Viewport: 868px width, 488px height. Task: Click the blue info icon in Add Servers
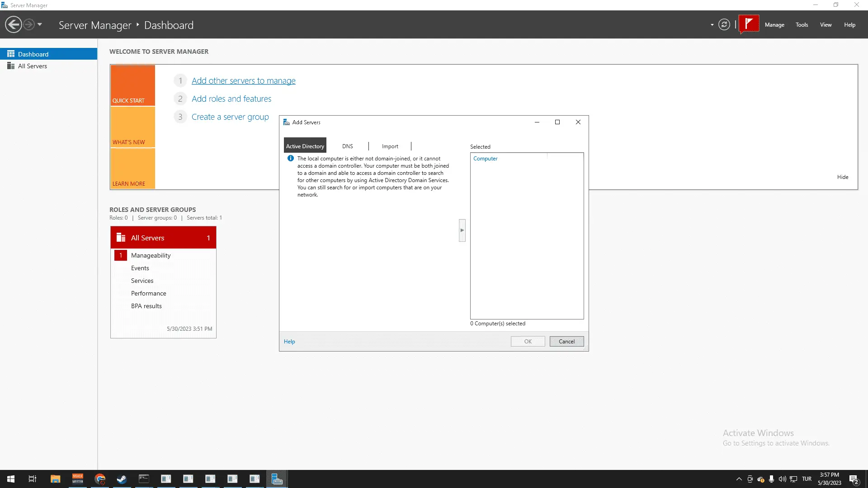(x=291, y=159)
